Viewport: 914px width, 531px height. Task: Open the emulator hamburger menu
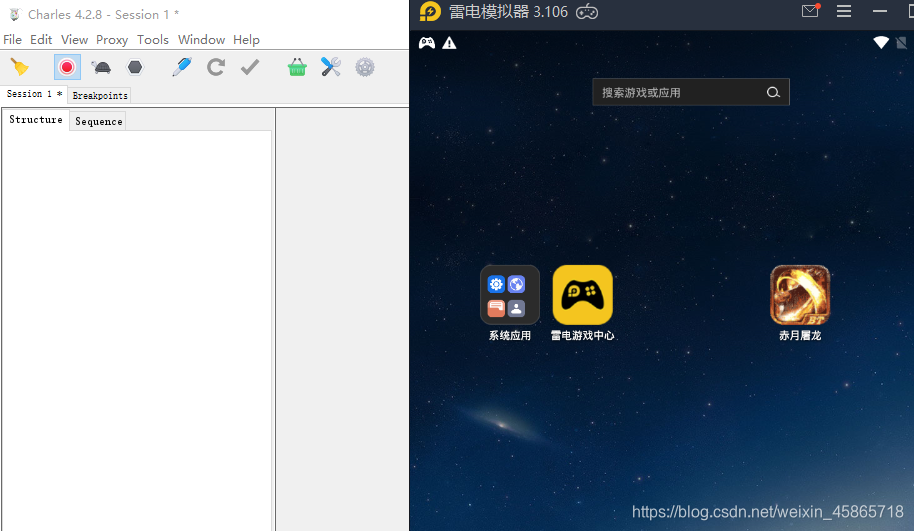[x=844, y=11]
